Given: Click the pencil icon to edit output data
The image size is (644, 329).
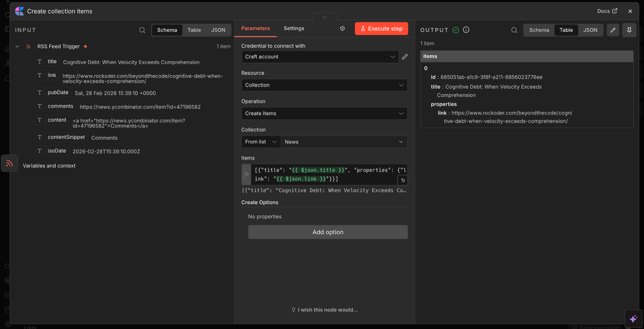Looking at the screenshot, I should point(612,30).
